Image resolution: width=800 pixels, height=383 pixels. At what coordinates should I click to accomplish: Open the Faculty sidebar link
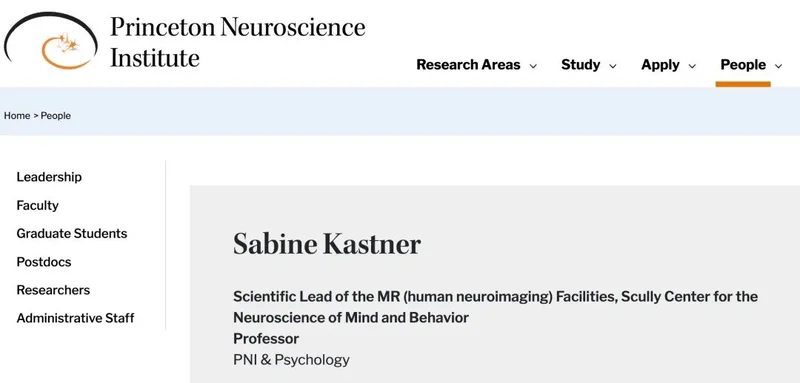point(37,206)
